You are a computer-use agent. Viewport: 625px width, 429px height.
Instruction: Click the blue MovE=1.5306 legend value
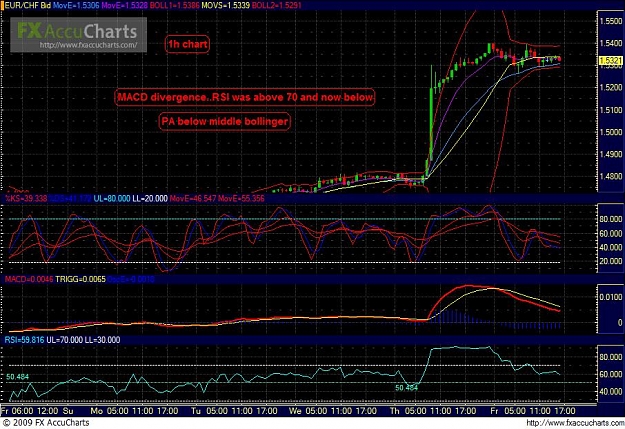(x=76, y=6)
